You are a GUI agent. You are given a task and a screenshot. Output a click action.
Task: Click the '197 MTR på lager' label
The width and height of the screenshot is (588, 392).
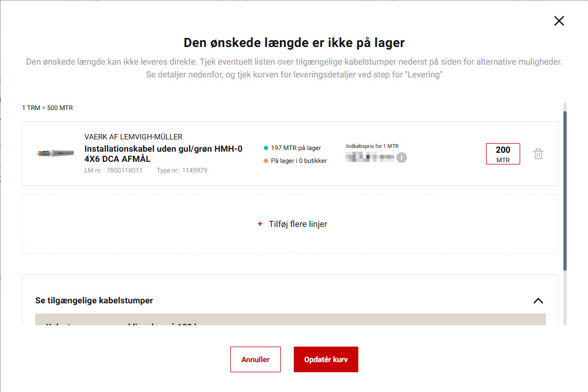296,148
